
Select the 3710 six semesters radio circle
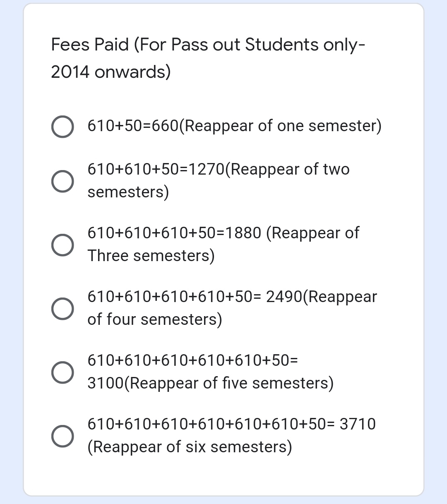[62, 436]
